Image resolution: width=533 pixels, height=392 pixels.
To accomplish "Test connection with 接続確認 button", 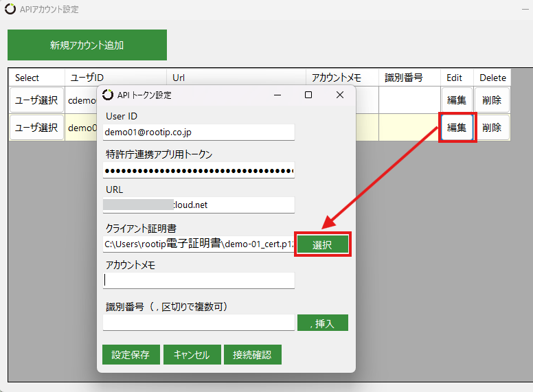I will 252,354.
